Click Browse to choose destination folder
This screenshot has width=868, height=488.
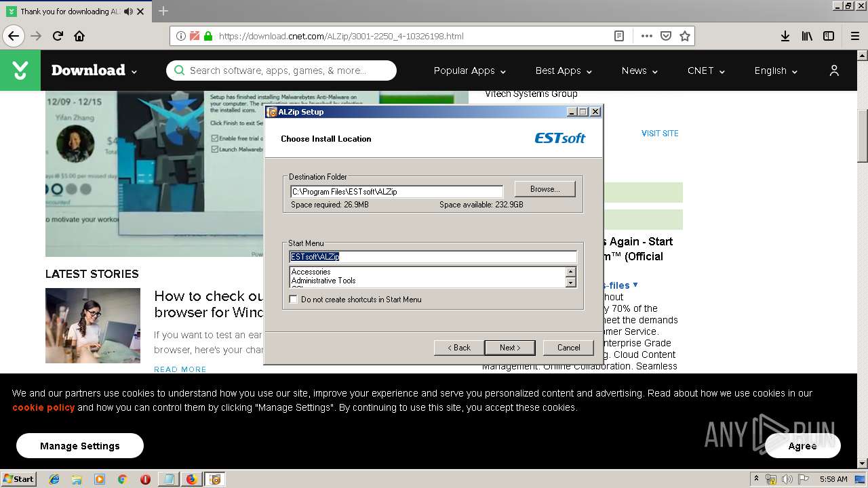pyautogui.click(x=545, y=189)
